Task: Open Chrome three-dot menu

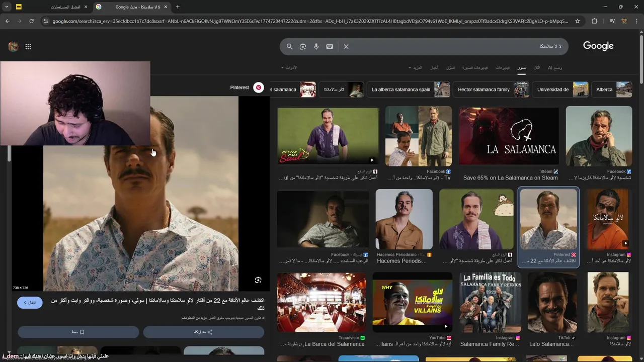Action: [636, 21]
